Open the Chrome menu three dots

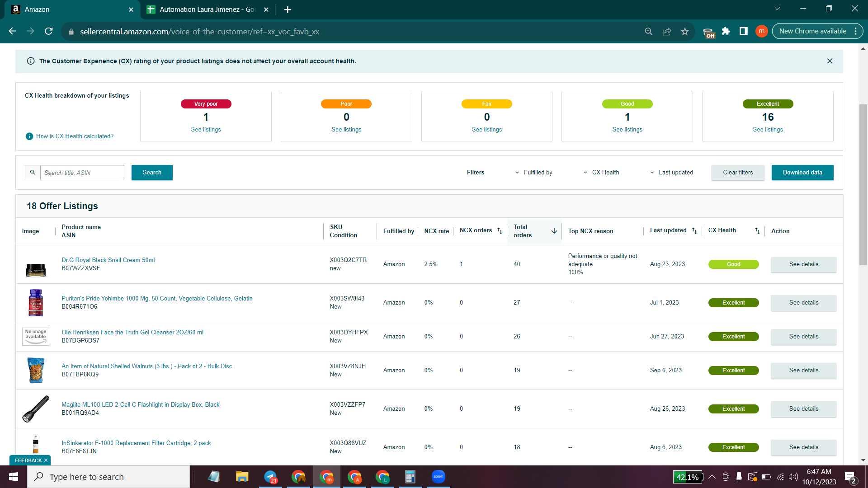click(855, 31)
